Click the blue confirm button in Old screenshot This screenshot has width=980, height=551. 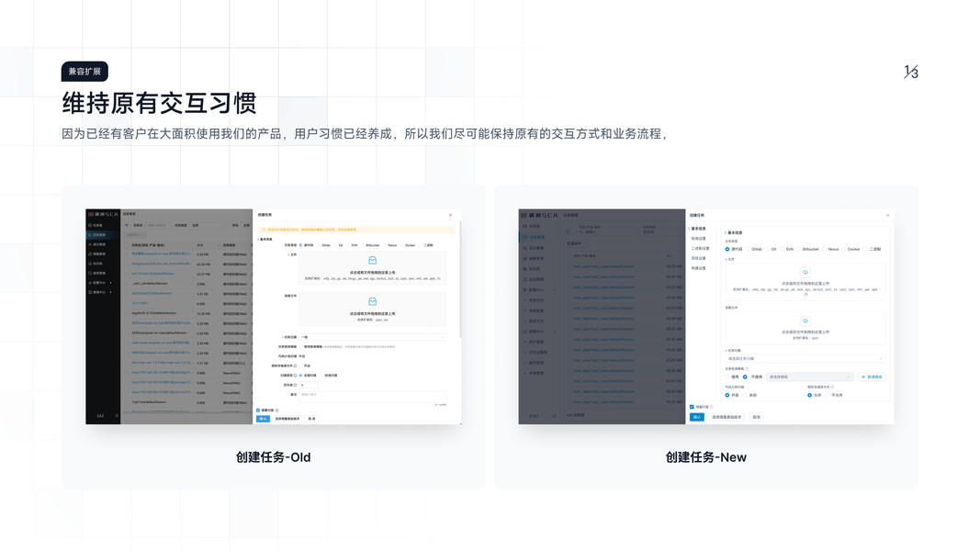tap(263, 419)
